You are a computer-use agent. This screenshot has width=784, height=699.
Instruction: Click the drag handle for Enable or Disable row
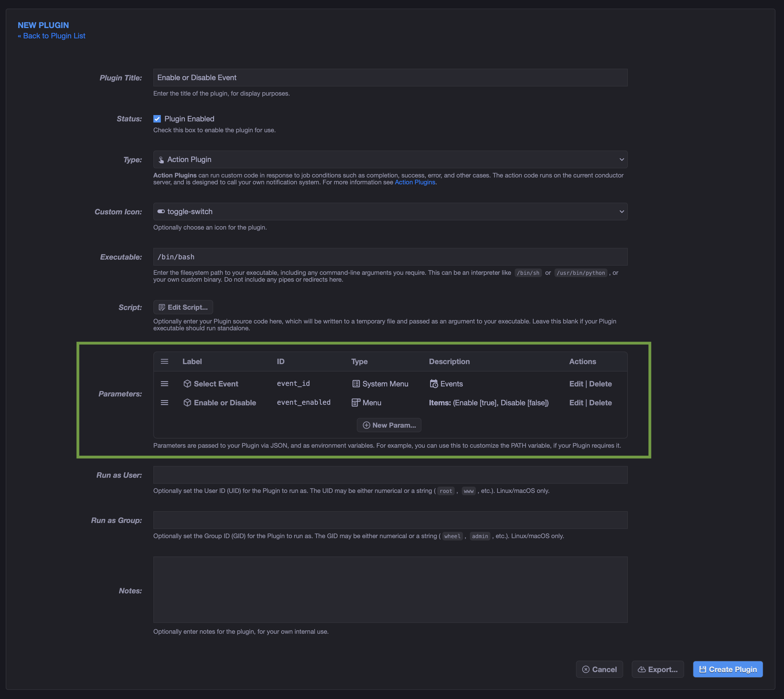164,402
